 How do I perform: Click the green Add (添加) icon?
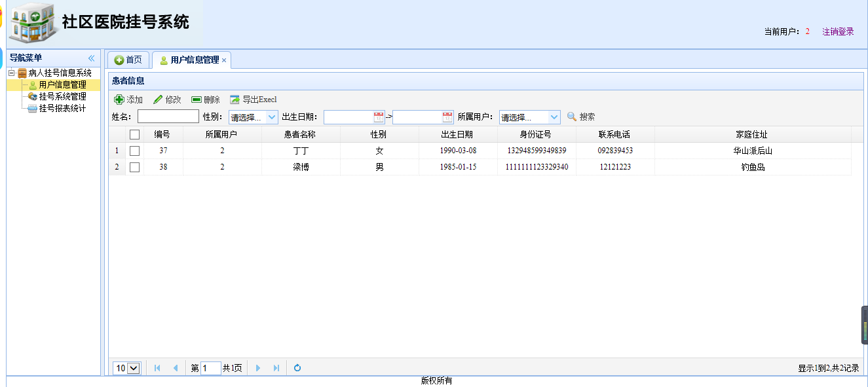(x=119, y=100)
